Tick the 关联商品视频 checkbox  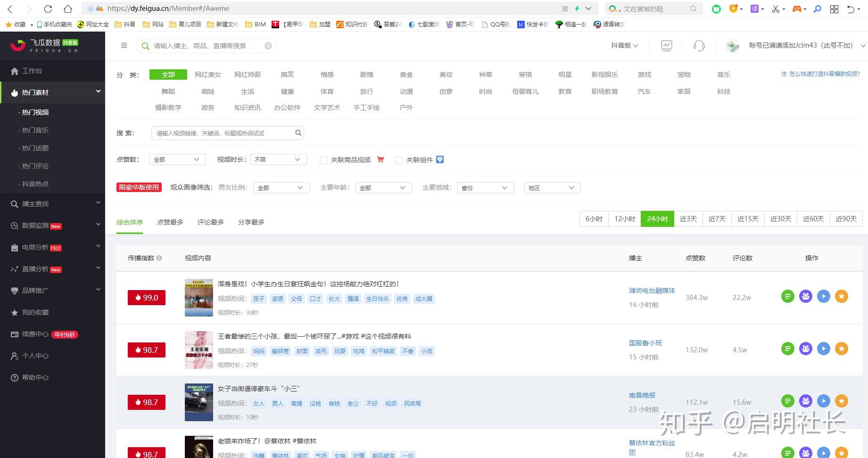[323, 160]
